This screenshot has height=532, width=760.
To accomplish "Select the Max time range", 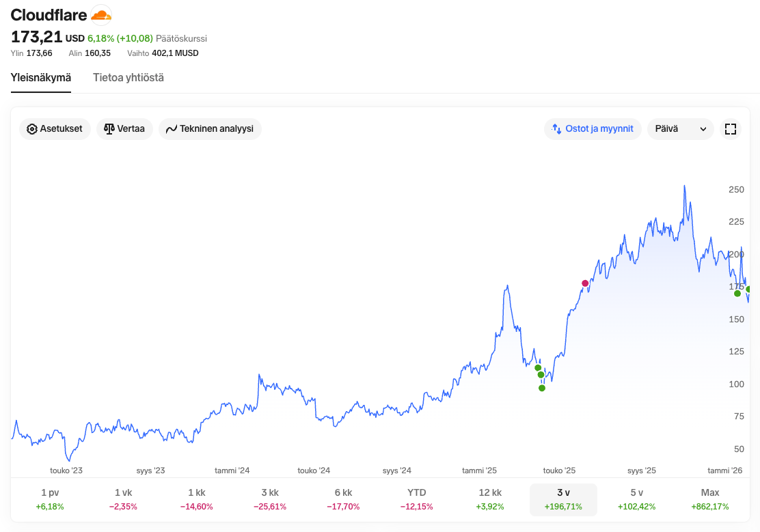I will (710, 499).
